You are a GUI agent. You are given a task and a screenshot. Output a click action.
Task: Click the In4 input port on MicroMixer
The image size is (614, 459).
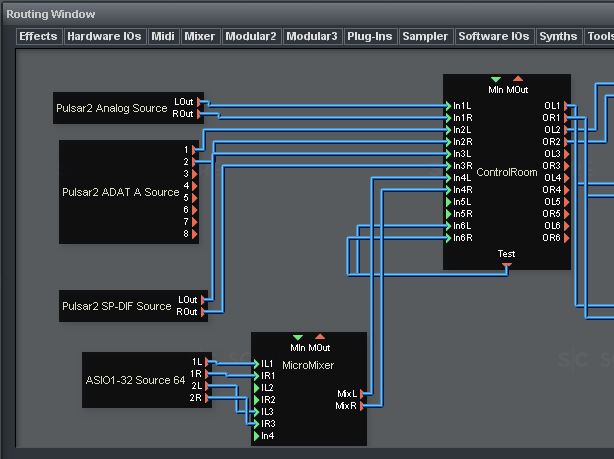256,436
